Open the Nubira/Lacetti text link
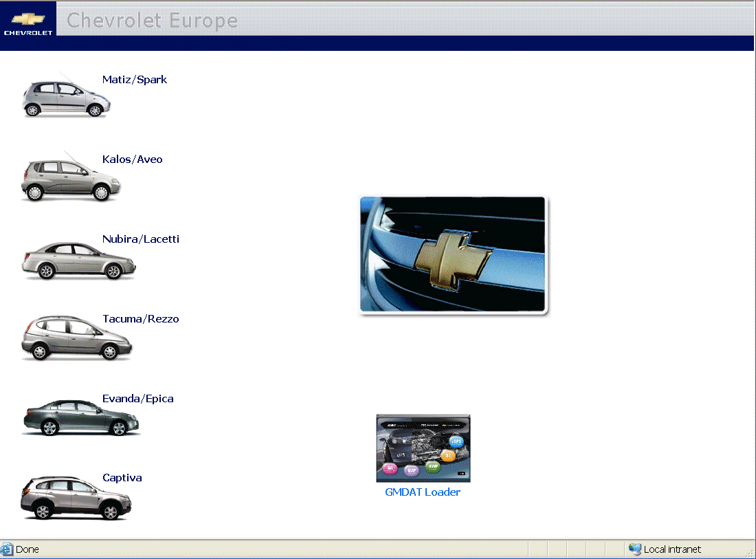Image resolution: width=756 pixels, height=559 pixels. [x=141, y=239]
